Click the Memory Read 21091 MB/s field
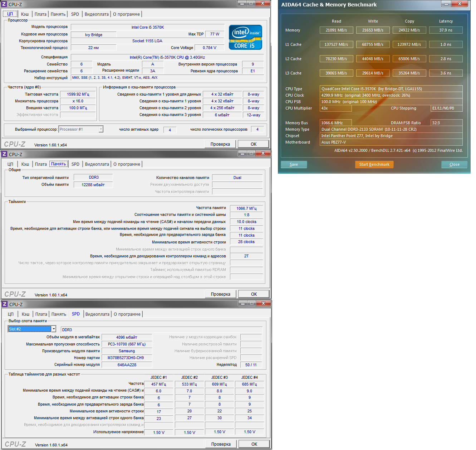 pyautogui.click(x=336, y=30)
